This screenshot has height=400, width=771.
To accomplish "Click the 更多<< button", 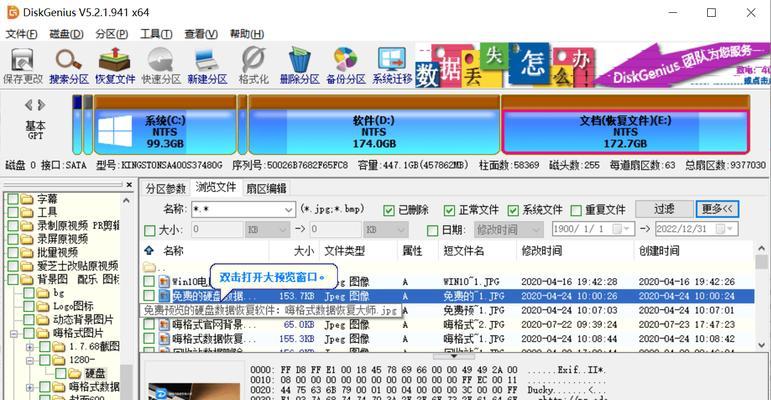I will (x=717, y=209).
